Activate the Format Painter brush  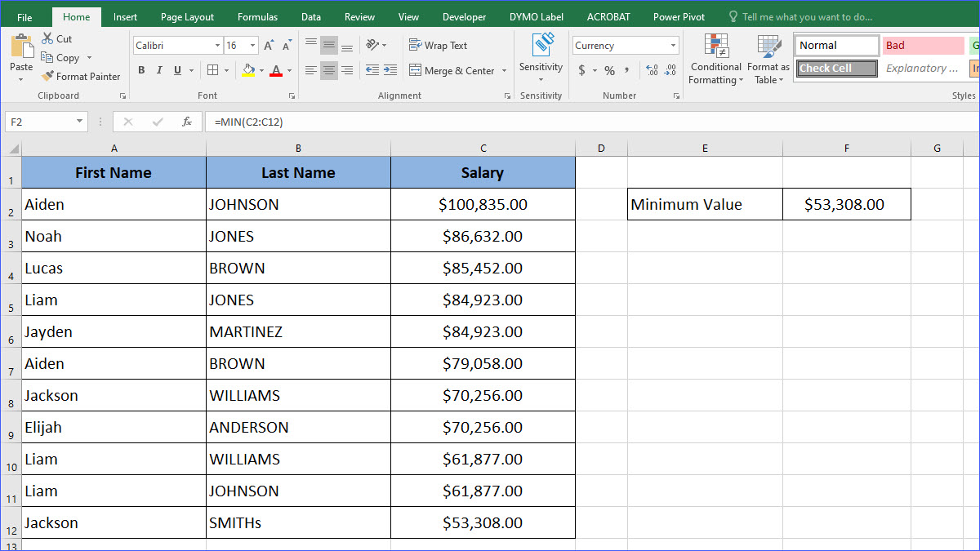[47, 77]
